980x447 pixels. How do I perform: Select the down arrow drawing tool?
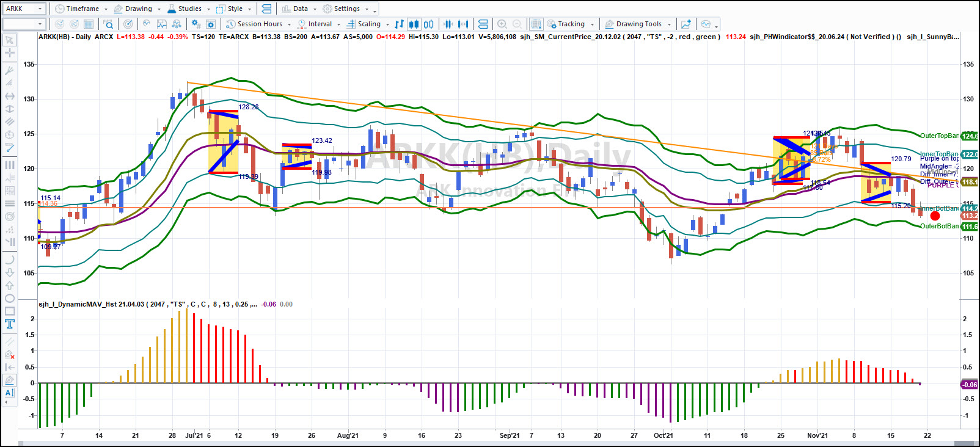10,272
